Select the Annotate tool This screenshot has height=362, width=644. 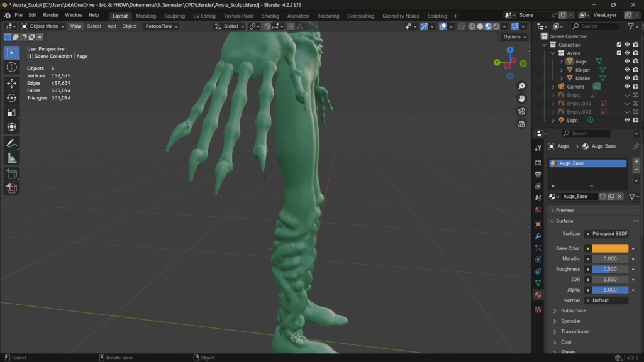[11, 143]
